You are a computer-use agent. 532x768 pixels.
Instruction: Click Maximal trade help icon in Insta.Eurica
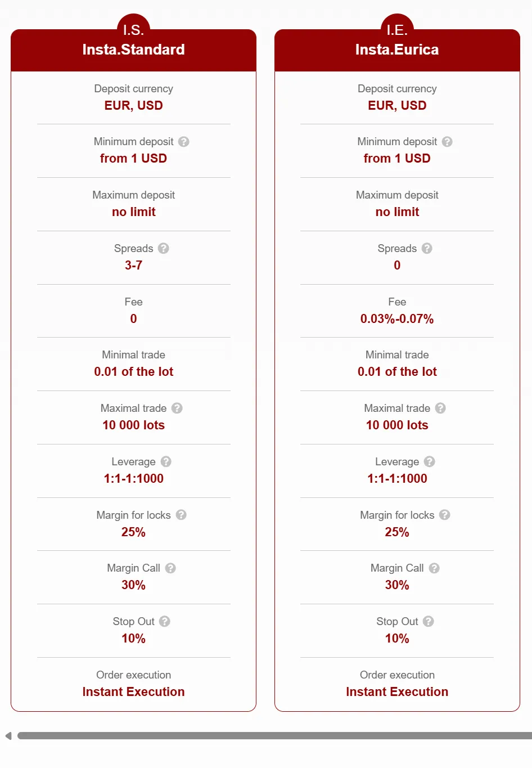(x=441, y=408)
